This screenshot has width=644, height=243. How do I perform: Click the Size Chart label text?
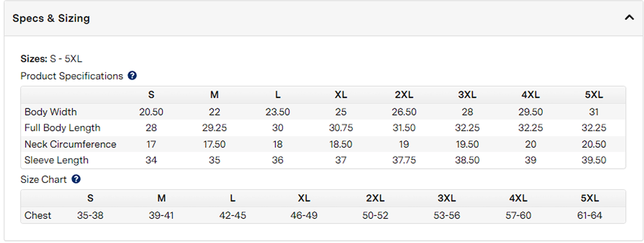point(44,180)
